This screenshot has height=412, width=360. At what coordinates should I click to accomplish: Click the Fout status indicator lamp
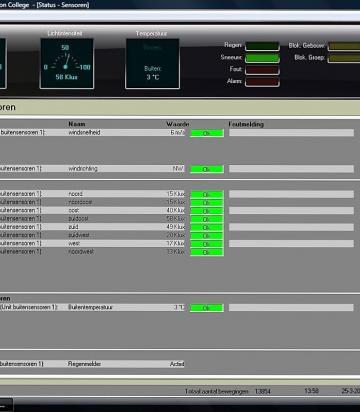pos(262,70)
